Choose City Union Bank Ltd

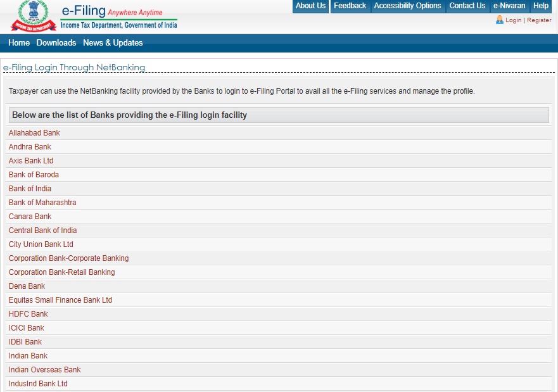tap(41, 244)
